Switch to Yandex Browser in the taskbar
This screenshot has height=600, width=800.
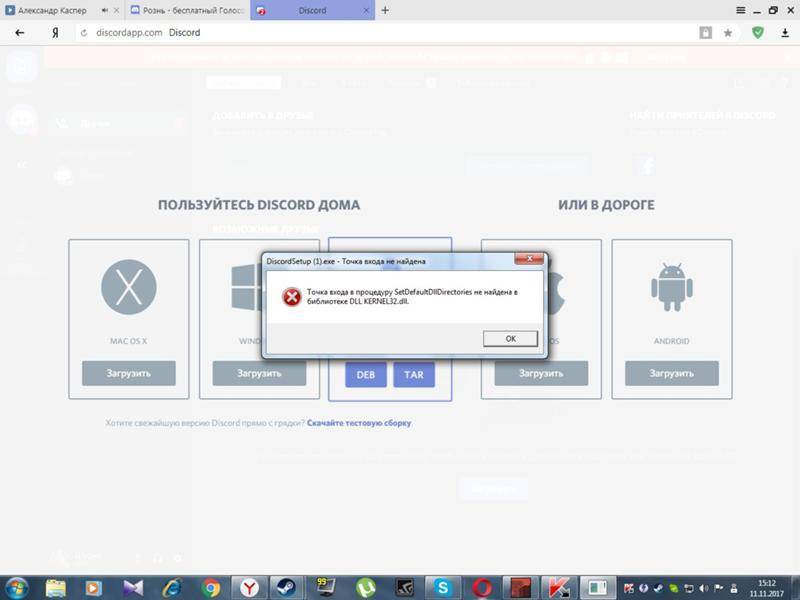(249, 588)
